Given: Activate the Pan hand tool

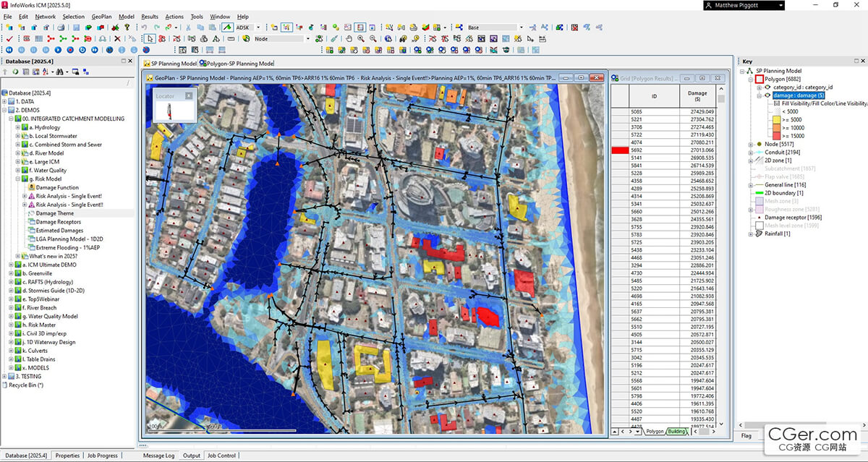Looking at the screenshot, I should pos(349,38).
